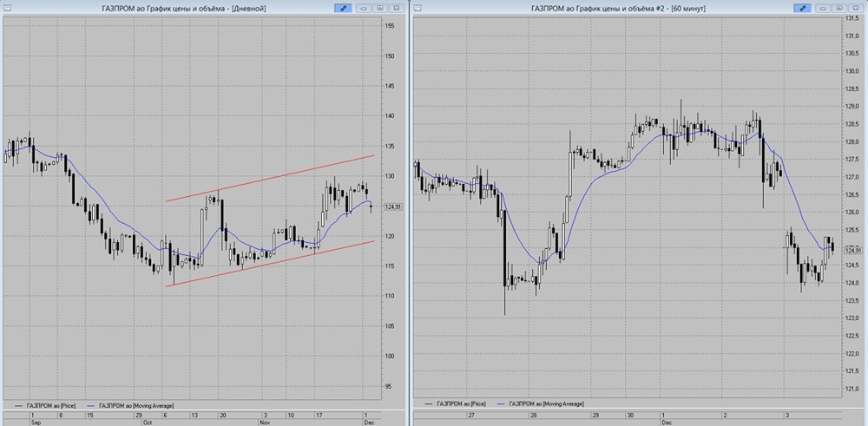The width and height of the screenshot is (868, 426).
Task: Maximize the 60 минут chart window
Action: pos(839,9)
